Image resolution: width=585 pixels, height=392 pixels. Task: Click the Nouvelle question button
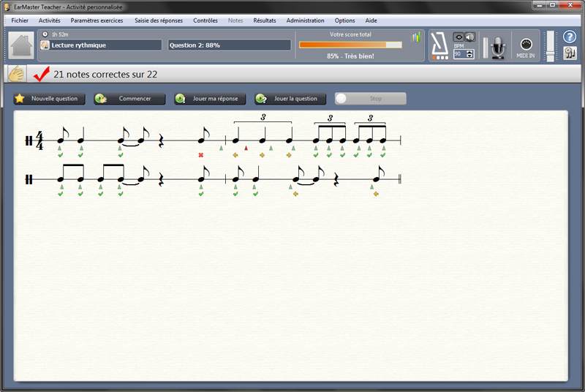tap(49, 99)
